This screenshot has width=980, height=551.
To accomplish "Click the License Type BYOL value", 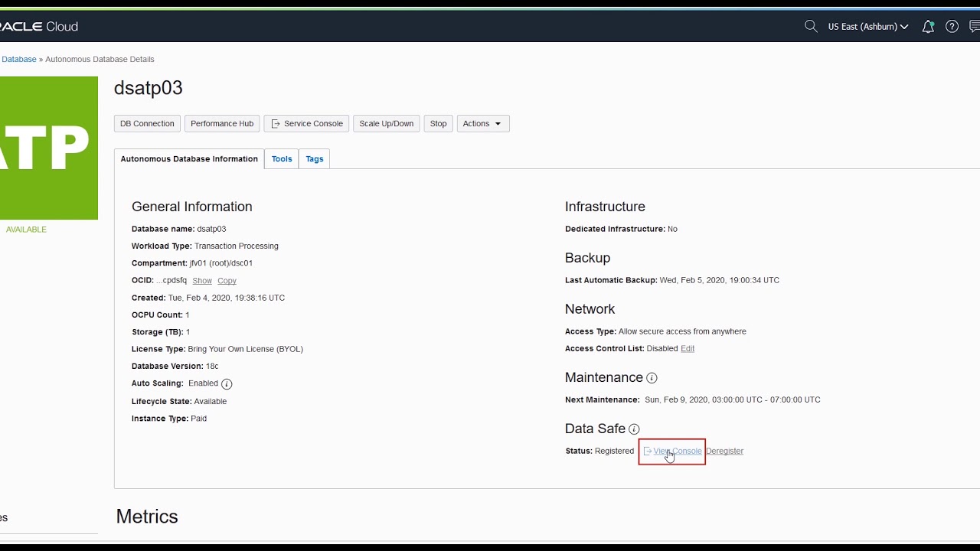I will [x=246, y=349].
